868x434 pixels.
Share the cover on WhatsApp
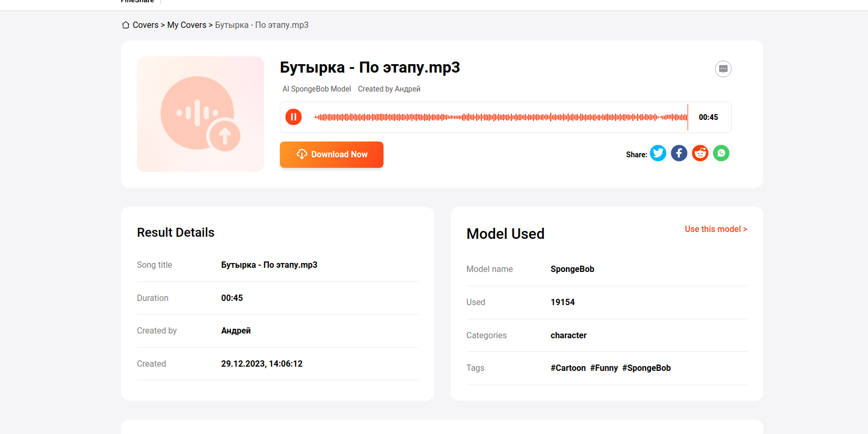tap(721, 153)
